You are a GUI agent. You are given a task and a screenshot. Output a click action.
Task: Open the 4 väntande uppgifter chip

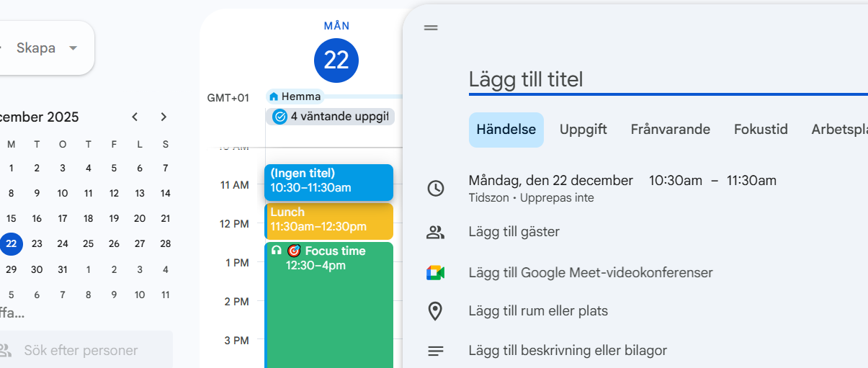pyautogui.click(x=331, y=117)
